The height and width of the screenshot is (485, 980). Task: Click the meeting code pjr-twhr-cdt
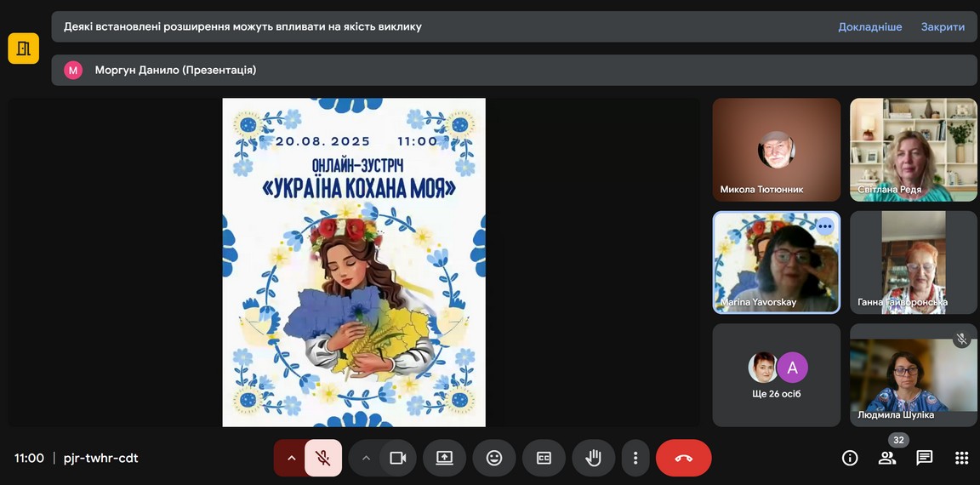click(100, 458)
